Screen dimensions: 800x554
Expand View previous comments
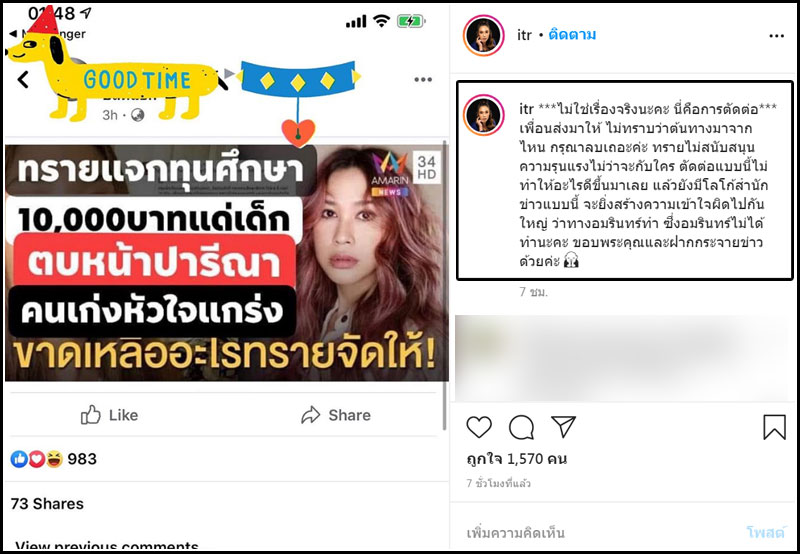coord(107,546)
